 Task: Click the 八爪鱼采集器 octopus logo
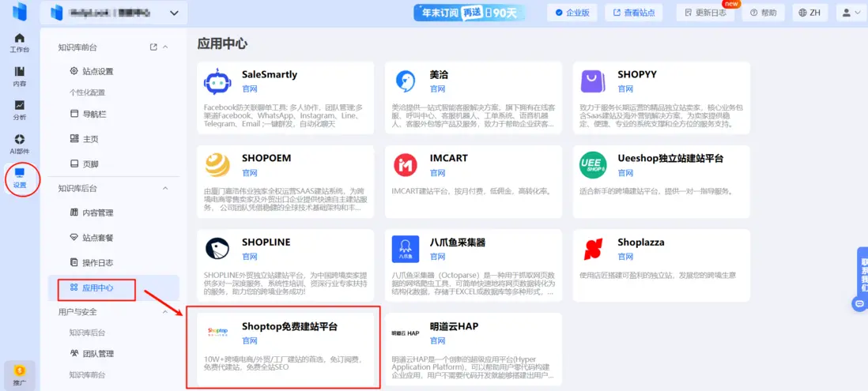pos(406,249)
